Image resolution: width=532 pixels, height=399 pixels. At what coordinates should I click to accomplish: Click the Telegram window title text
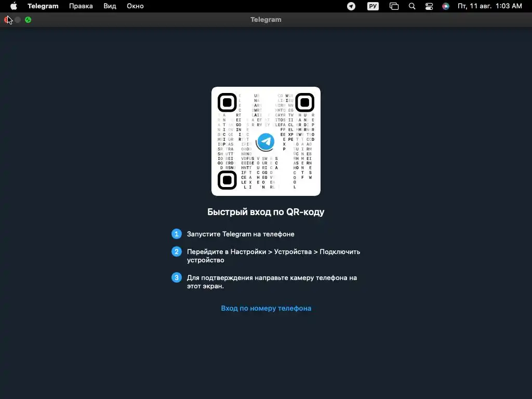266,20
